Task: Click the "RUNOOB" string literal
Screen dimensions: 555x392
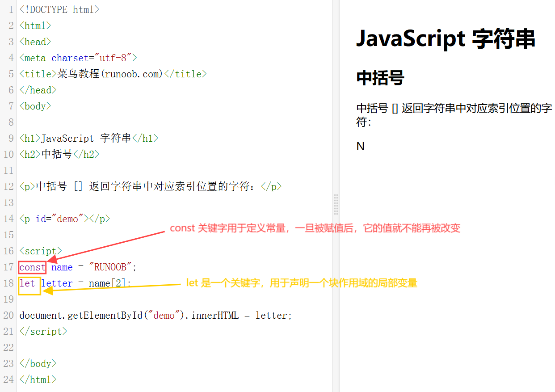Action: 110,267
